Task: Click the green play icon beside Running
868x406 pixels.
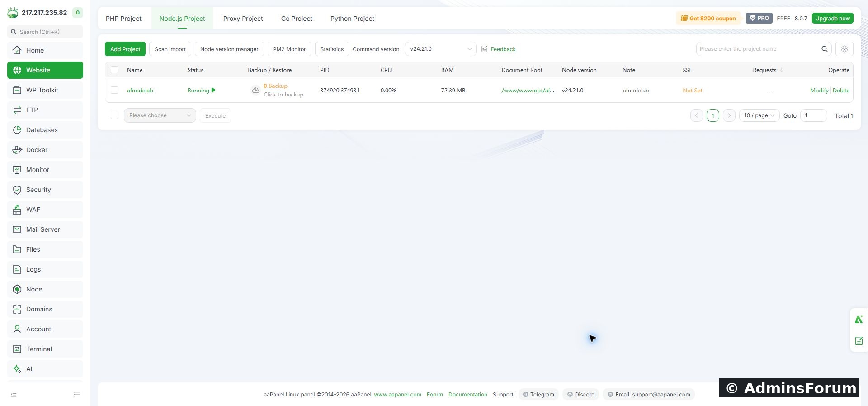Action: (213, 90)
